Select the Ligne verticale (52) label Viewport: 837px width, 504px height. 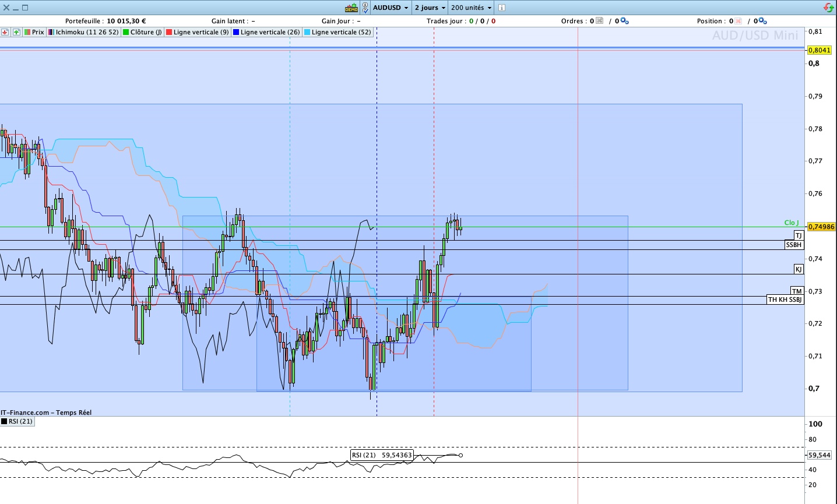coord(337,32)
